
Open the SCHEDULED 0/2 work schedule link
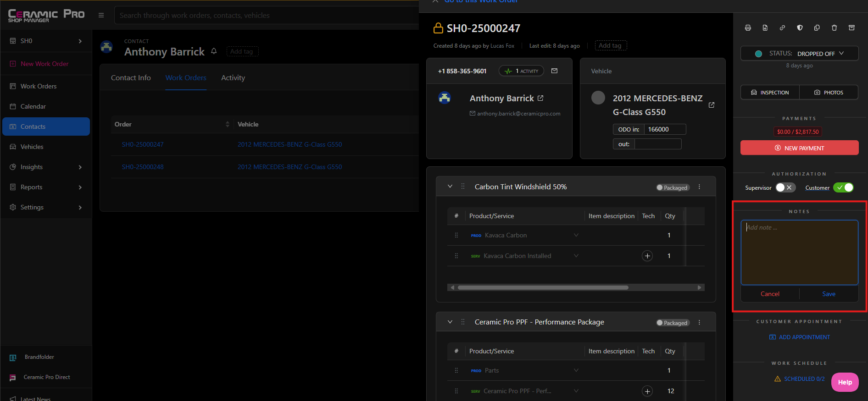(799, 379)
